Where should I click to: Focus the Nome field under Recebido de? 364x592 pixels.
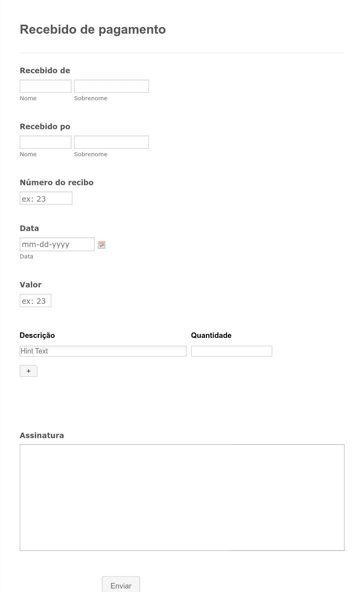45,86
